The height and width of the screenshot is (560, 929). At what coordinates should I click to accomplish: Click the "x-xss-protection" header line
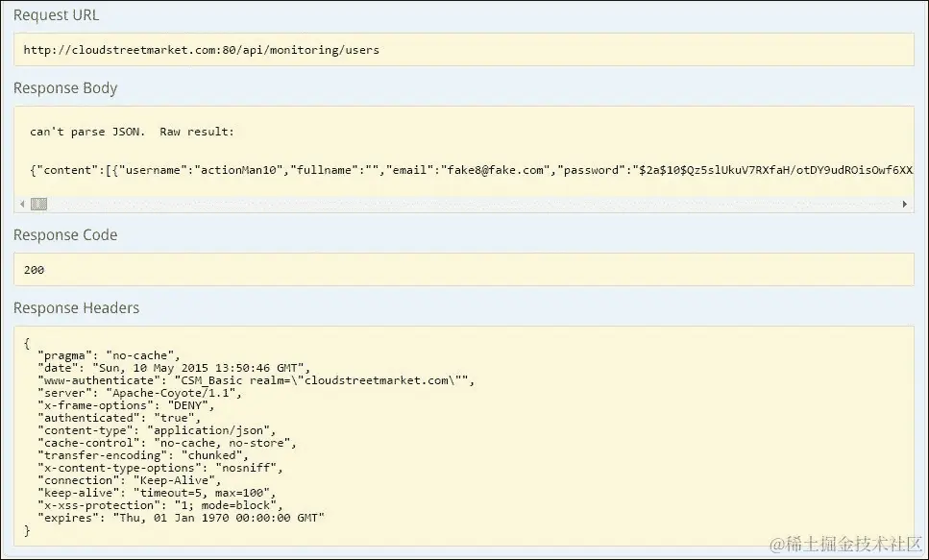pyautogui.click(x=160, y=505)
